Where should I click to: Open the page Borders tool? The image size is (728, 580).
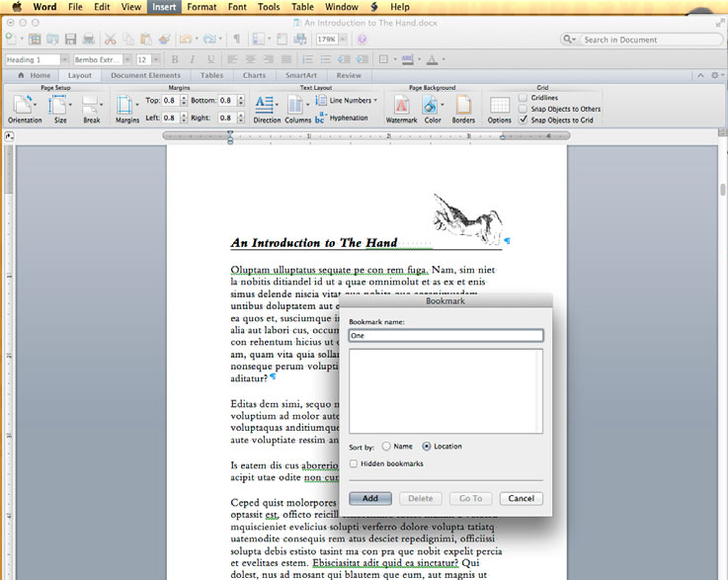[463, 105]
